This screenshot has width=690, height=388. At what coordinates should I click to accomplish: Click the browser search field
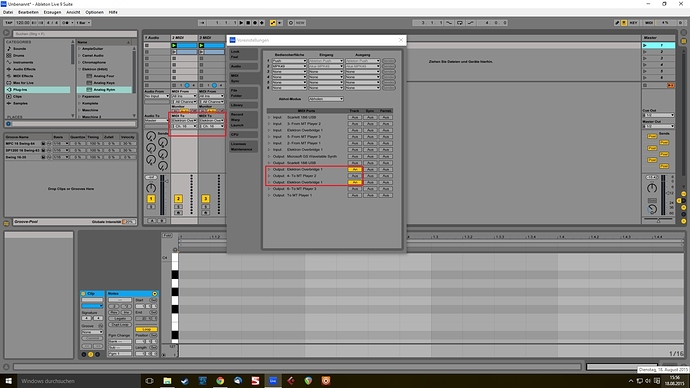point(74,34)
